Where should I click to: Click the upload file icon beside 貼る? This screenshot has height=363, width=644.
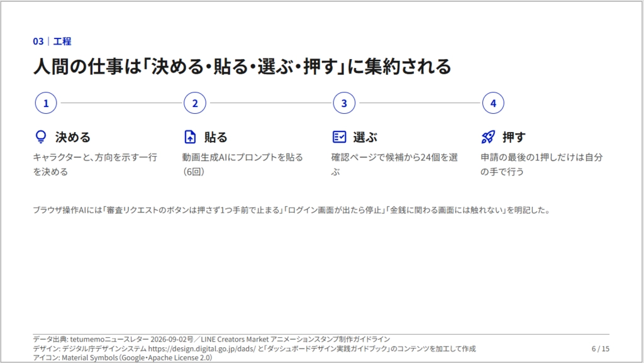coord(190,137)
